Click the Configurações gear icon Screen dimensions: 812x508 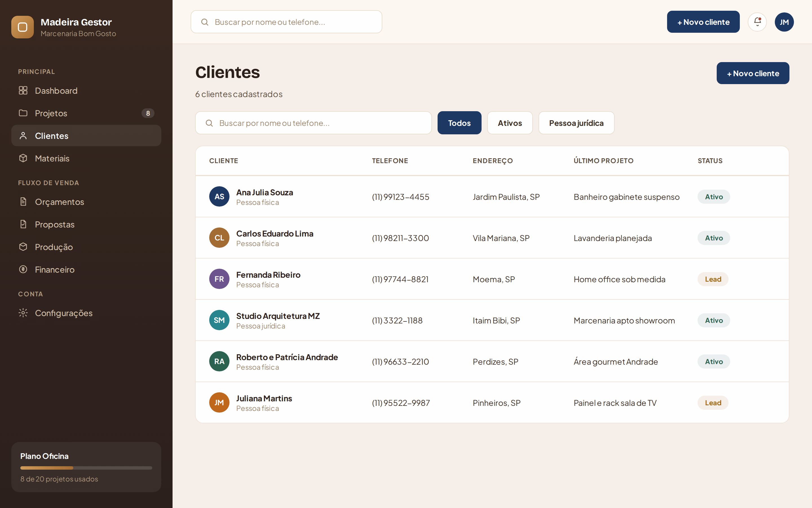[x=23, y=313]
